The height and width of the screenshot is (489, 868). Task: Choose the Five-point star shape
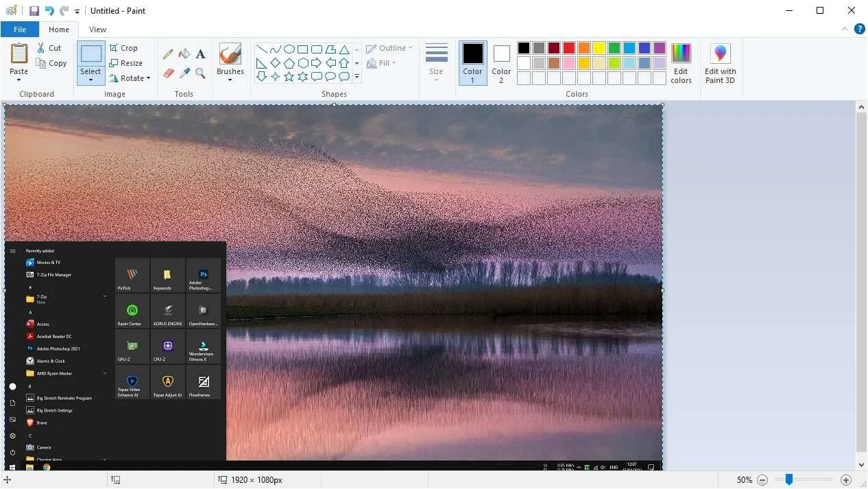(x=289, y=77)
